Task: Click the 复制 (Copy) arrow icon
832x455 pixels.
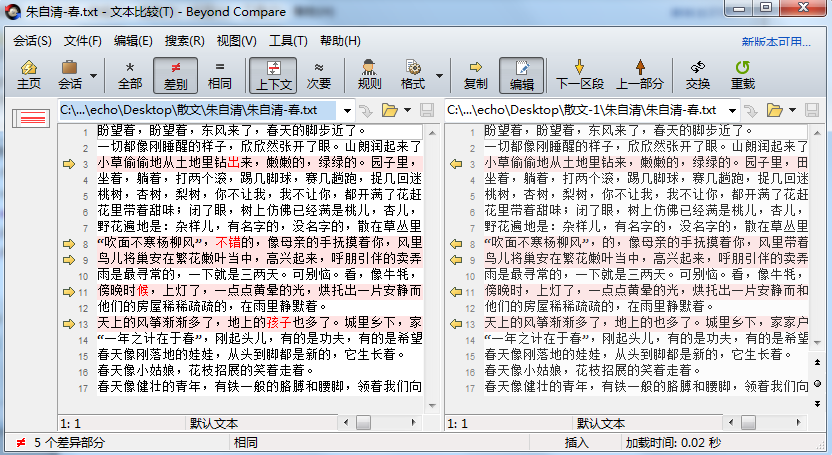Action: click(476, 74)
